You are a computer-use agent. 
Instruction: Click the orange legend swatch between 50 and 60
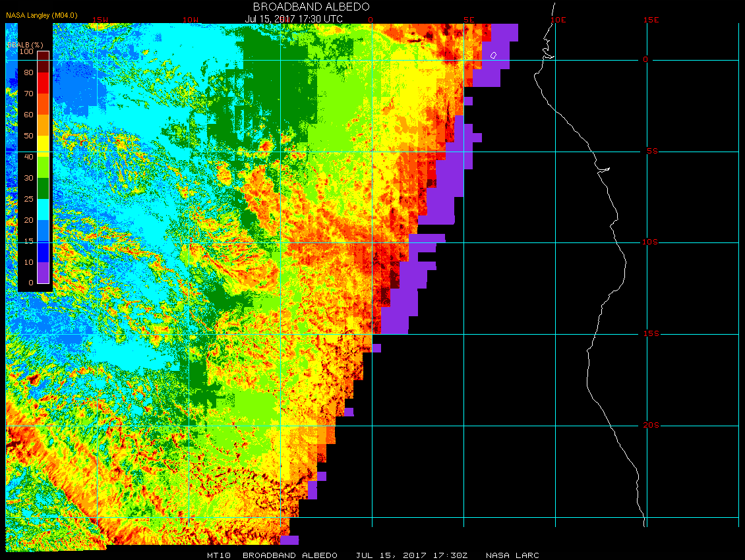click(44, 125)
